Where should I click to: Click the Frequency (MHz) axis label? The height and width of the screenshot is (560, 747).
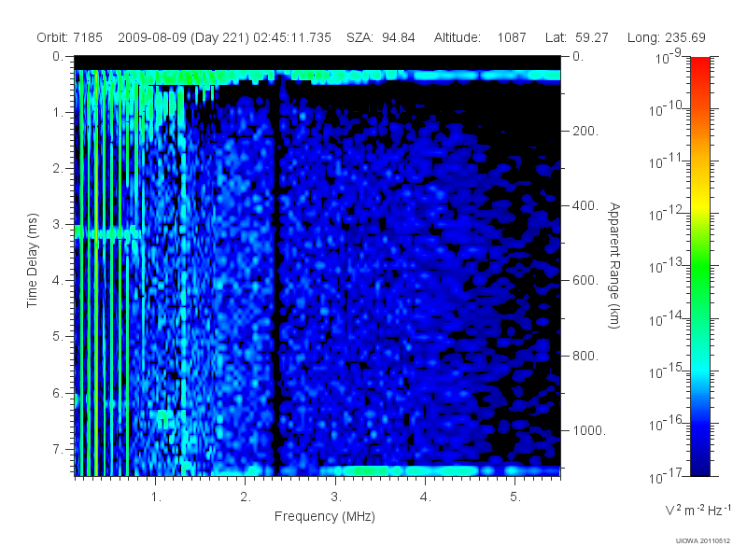click(x=324, y=516)
